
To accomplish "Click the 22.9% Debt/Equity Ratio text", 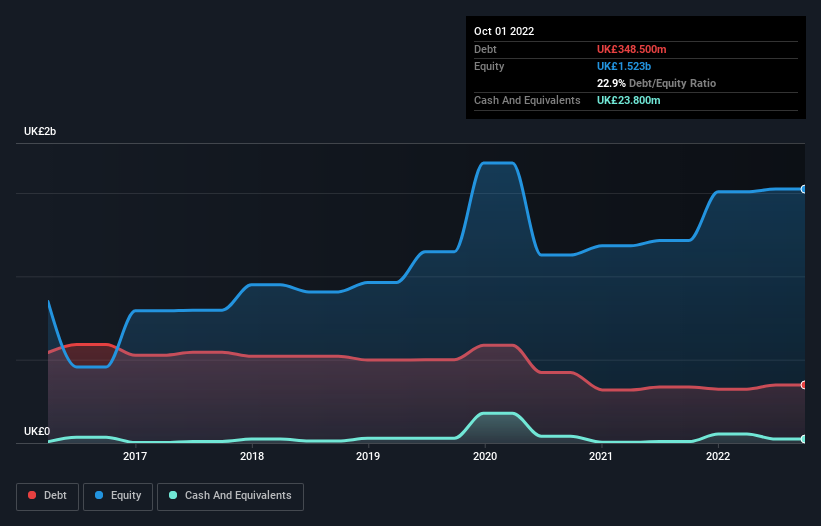I will click(x=656, y=83).
